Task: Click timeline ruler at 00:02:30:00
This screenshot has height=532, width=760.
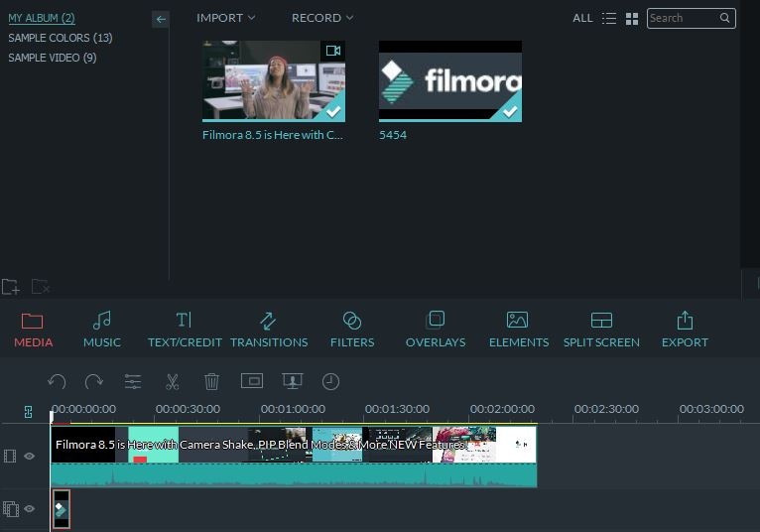Action: tap(606, 409)
